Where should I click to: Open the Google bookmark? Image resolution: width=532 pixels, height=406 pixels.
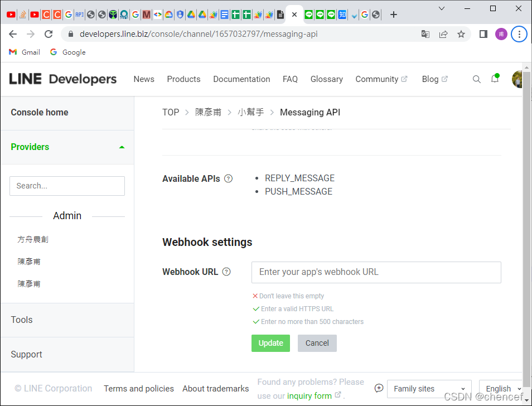coord(67,52)
